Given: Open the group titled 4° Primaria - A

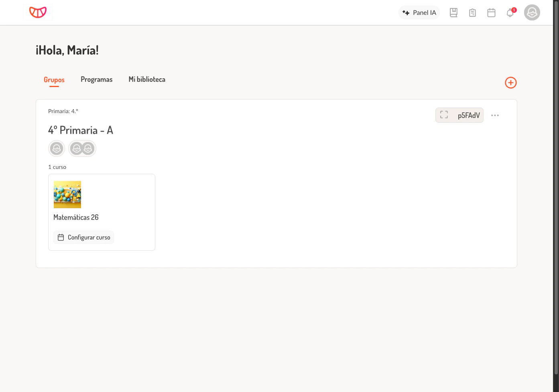Looking at the screenshot, I should (x=80, y=130).
